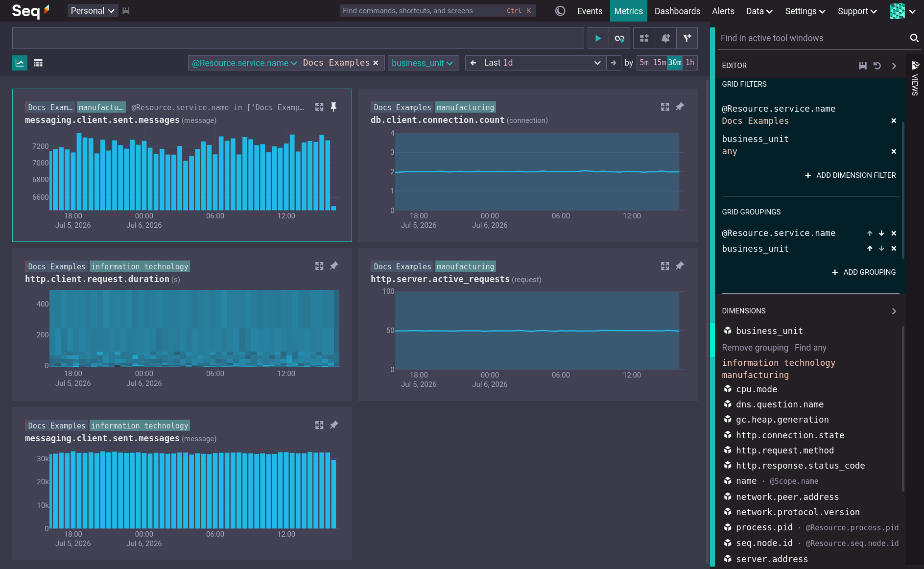The height and width of the screenshot is (569, 924).
Task: Select information technology dimension value
Action: [779, 363]
